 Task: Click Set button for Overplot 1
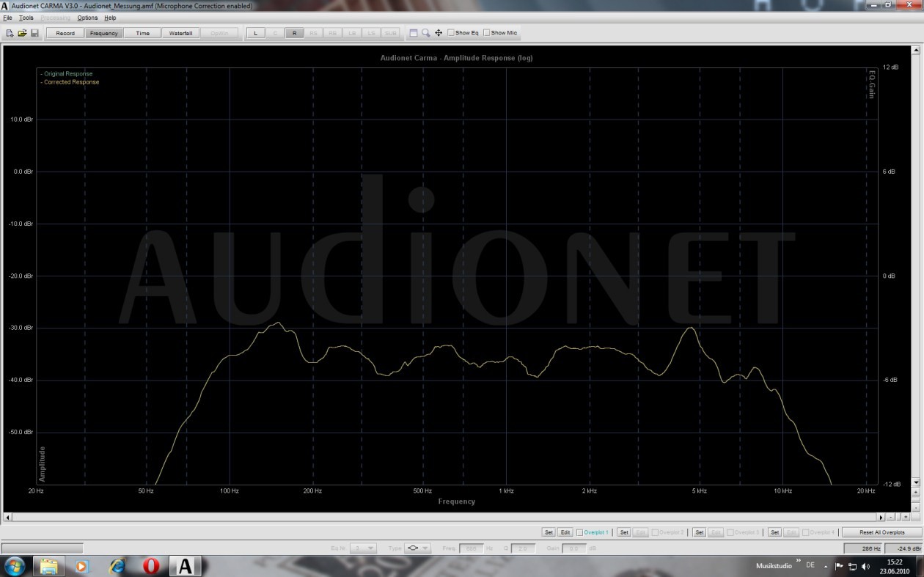click(x=549, y=532)
